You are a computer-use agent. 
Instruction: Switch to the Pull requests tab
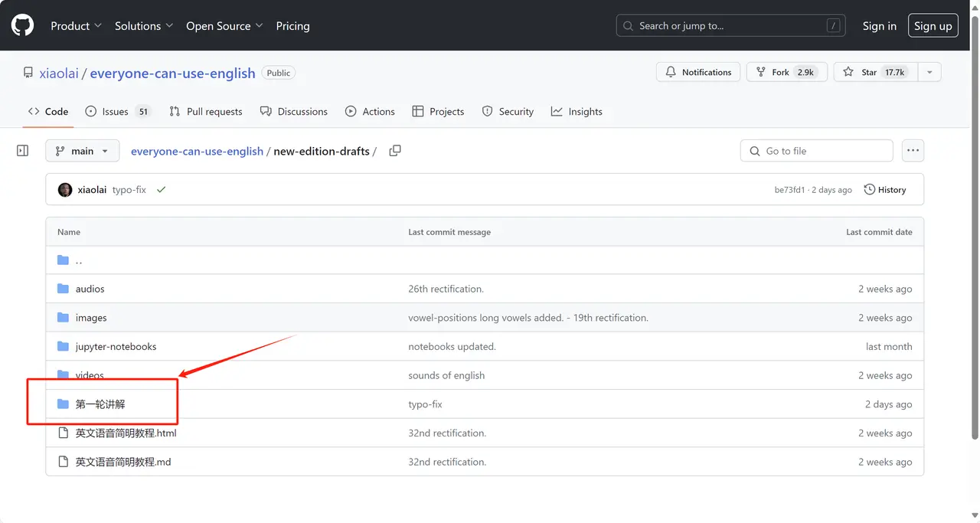pyautogui.click(x=206, y=111)
